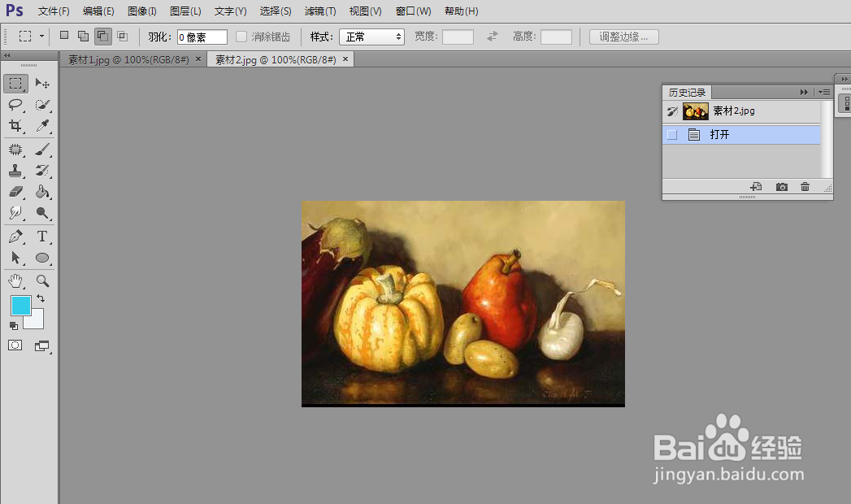
Task: Click the 羽化 feather input field
Action: (202, 37)
